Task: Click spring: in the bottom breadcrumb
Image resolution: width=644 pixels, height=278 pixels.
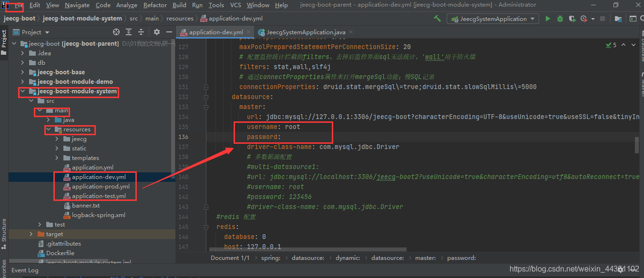Action: coord(271,258)
